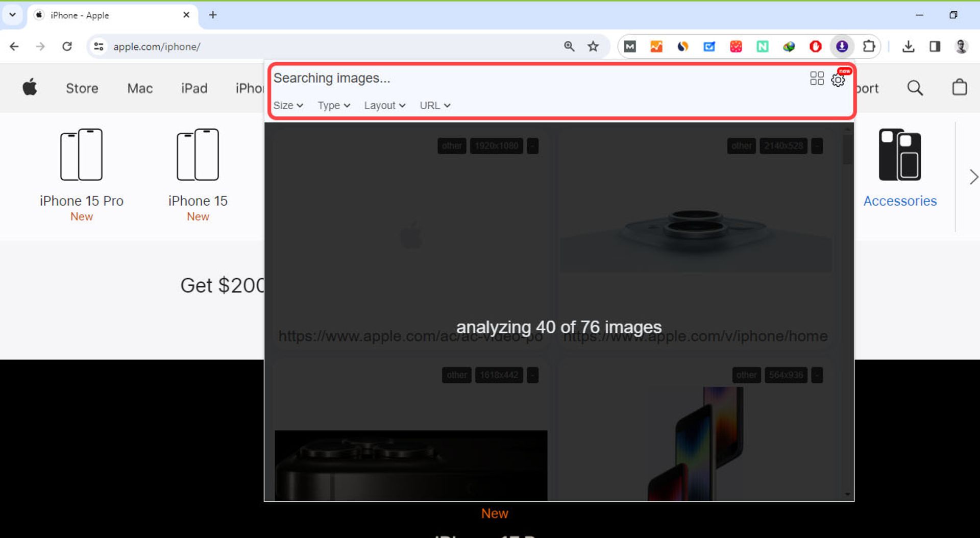The image size is (980, 538).
Task: Click the minus button beside 564x936
Action: point(817,375)
